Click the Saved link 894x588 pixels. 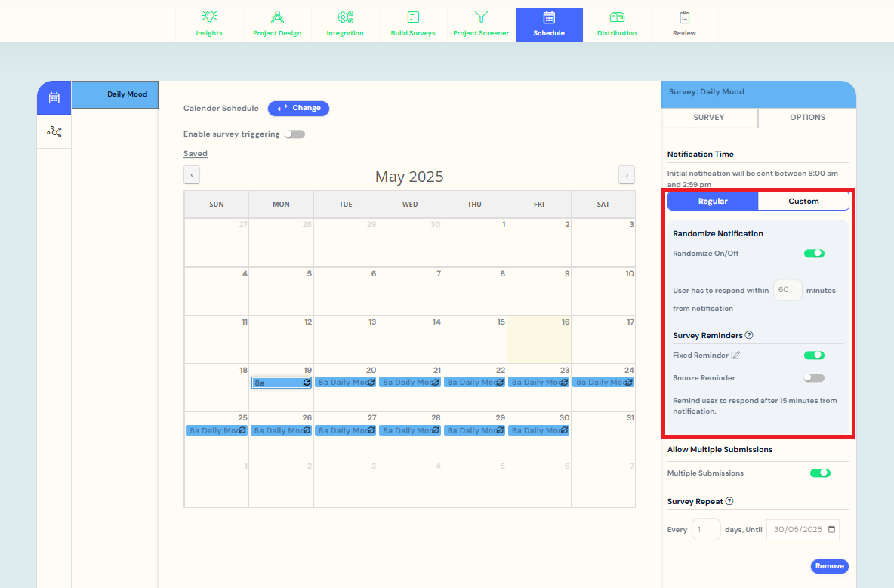pyautogui.click(x=196, y=154)
